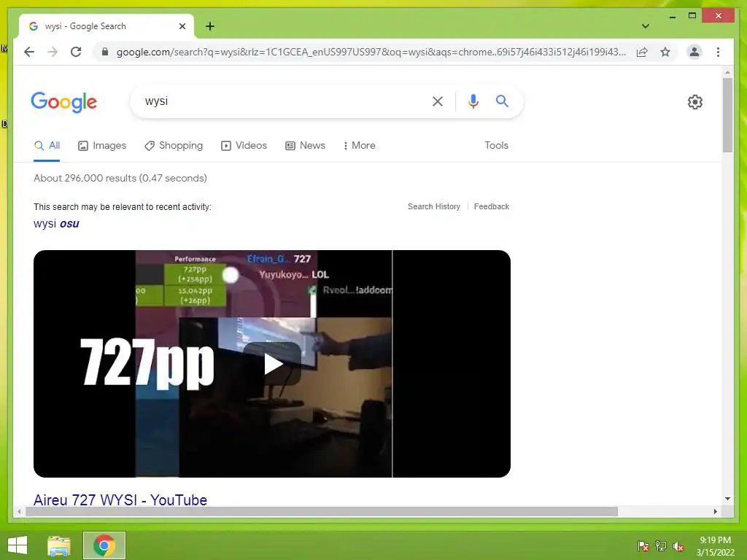Open Google quick settings gear
Viewport: 747px width, 560px height.
694,102
